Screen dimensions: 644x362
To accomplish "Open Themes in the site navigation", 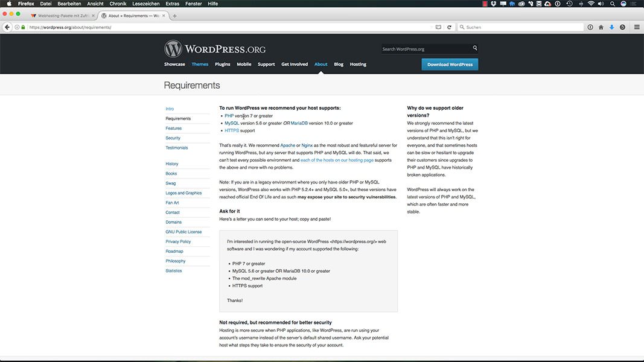I will [x=200, y=65].
